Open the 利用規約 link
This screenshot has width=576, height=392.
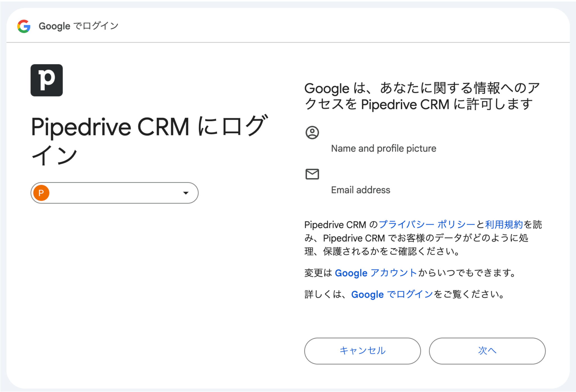tap(504, 225)
